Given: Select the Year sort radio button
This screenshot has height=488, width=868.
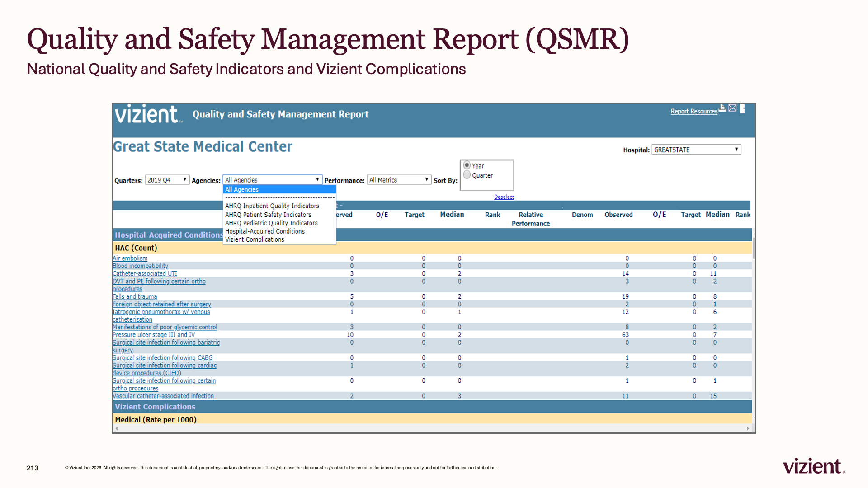Looking at the screenshot, I should coord(467,165).
